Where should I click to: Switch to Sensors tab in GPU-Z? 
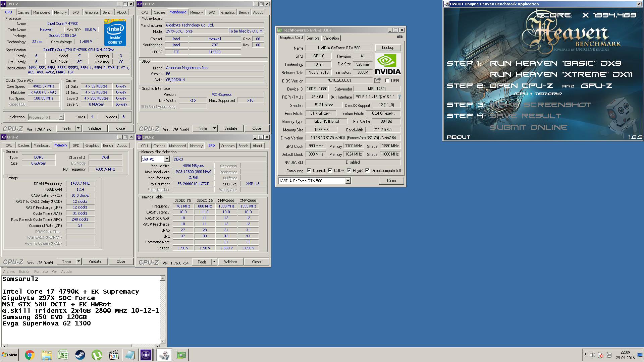(313, 38)
